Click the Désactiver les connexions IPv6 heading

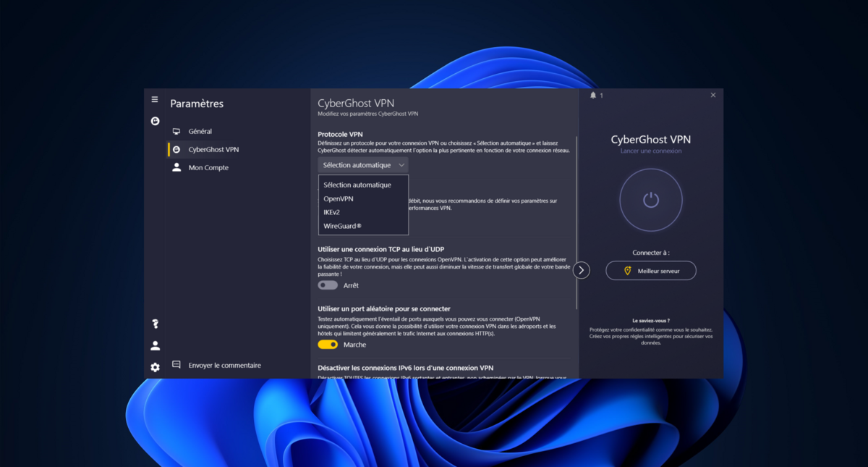tap(405, 368)
